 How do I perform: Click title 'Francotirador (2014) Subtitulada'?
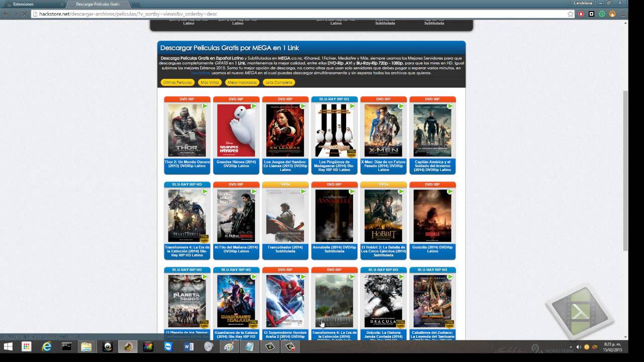285,249
